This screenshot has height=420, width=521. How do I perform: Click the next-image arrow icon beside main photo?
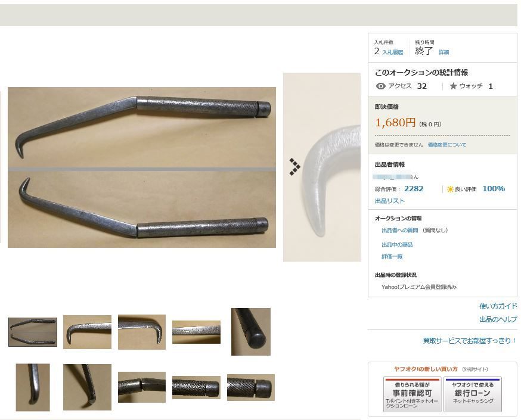point(294,166)
